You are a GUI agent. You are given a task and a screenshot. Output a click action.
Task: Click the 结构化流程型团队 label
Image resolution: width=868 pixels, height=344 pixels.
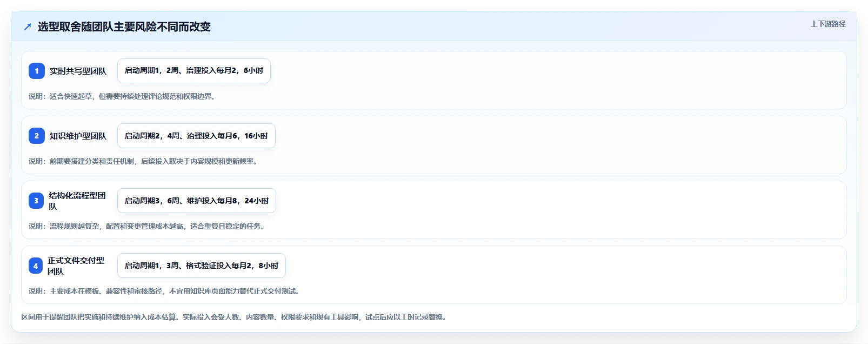tap(77, 201)
